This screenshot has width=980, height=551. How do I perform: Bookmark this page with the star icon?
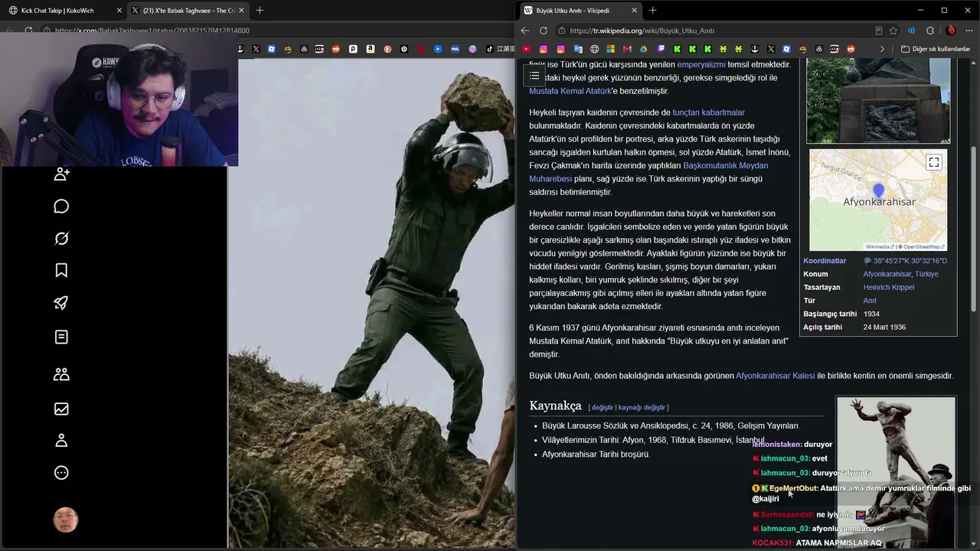point(893,31)
